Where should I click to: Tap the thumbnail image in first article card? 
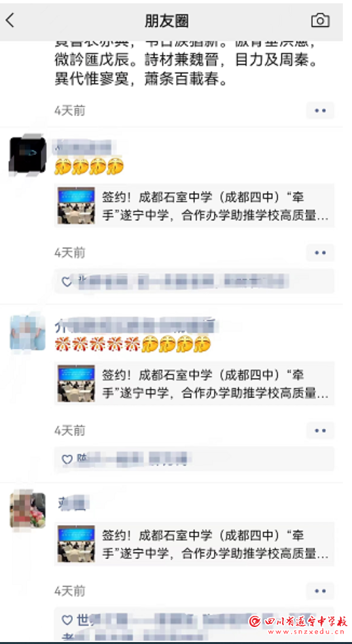point(76,206)
